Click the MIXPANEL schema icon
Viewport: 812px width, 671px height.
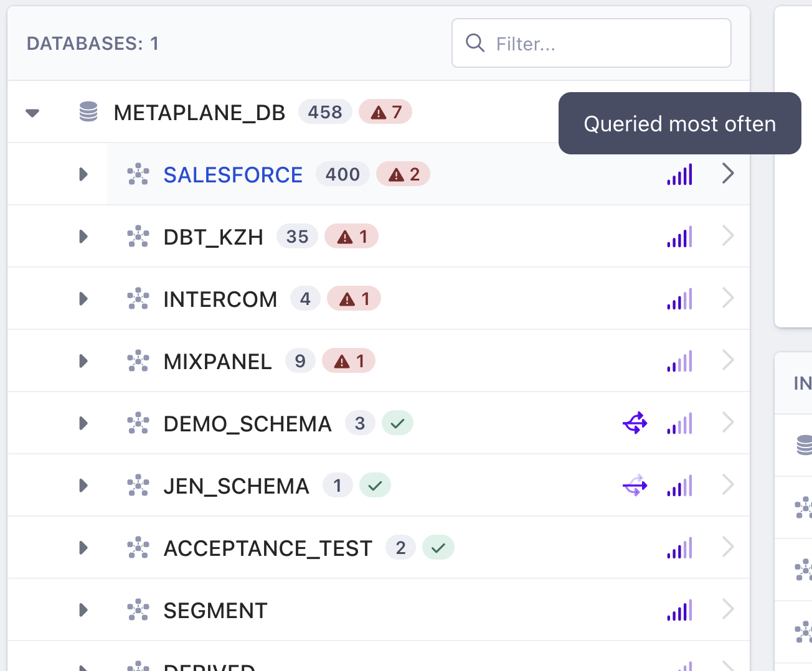click(138, 361)
